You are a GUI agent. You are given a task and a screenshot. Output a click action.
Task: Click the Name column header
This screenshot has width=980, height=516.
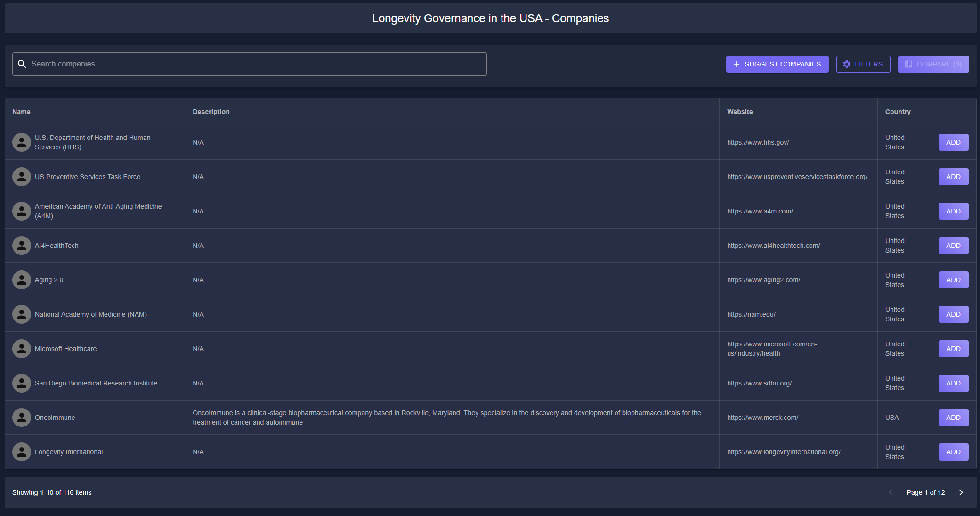pyautogui.click(x=21, y=112)
